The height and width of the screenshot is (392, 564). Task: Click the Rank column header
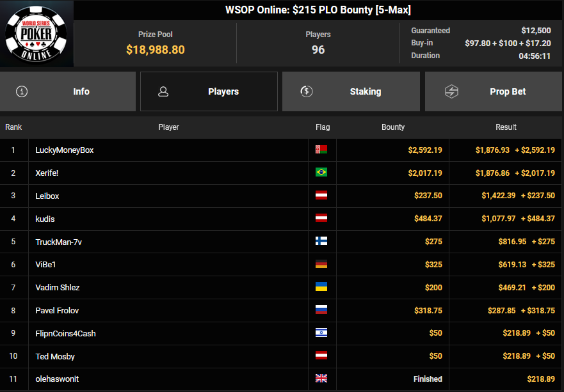pyautogui.click(x=13, y=127)
